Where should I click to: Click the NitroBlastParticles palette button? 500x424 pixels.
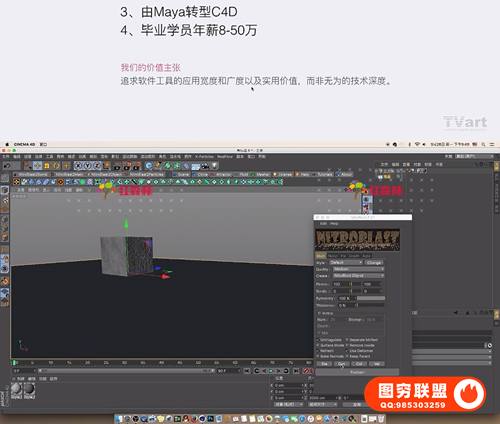[x=147, y=174]
